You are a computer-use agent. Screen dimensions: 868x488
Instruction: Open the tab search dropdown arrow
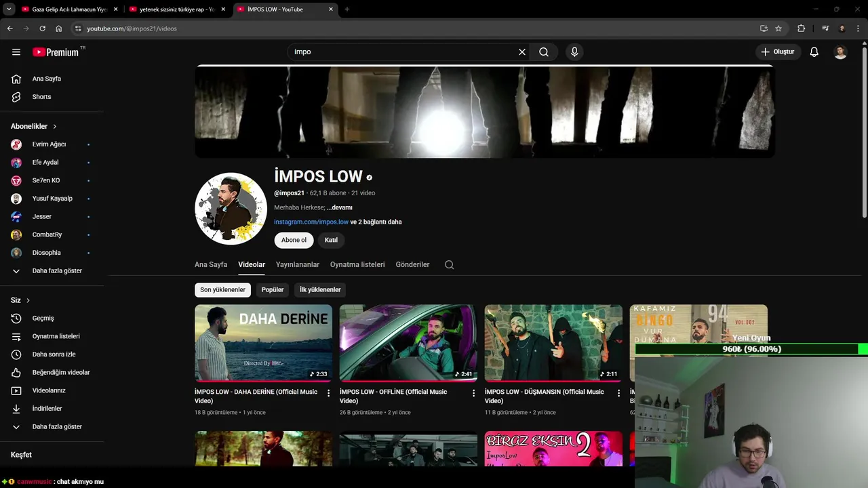point(9,9)
